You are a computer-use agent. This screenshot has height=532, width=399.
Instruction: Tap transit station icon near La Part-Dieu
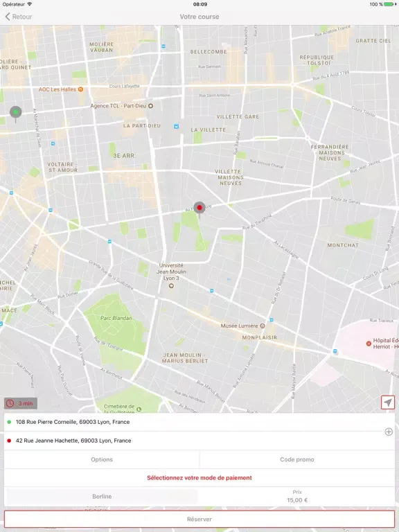176,127
